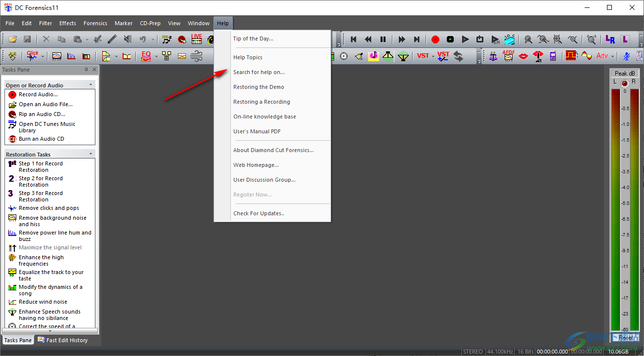
Task: Open the EQ equalizer tool icon
Action: pyautogui.click(x=146, y=56)
